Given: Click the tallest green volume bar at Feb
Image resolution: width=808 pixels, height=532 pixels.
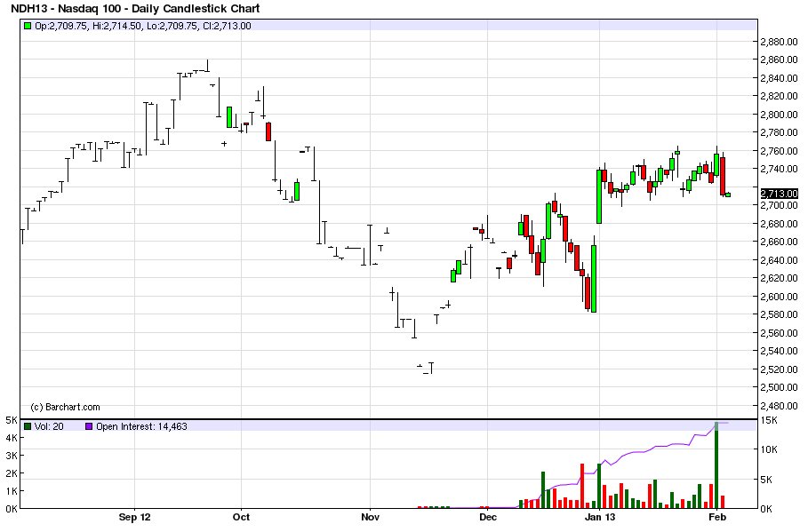Looking at the screenshot, I should point(716,465).
